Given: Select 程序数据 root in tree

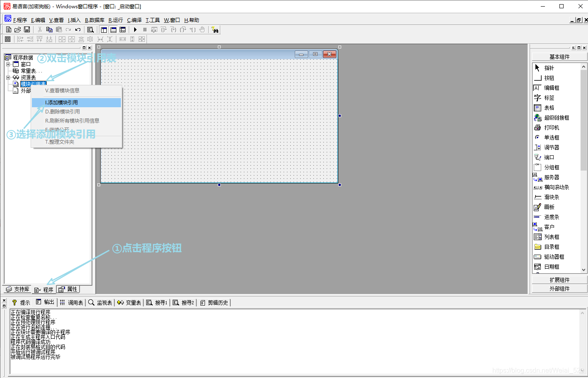Looking at the screenshot, I should [x=23, y=58].
